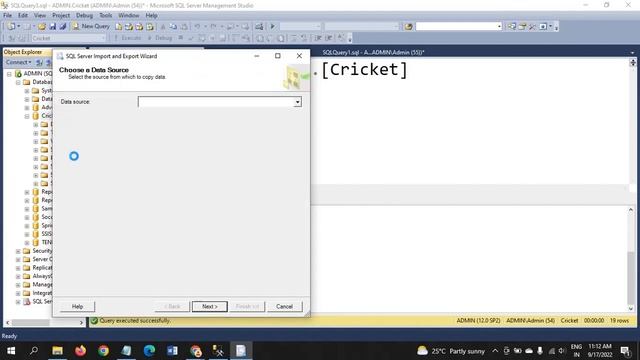640x360 pixels.
Task: Click the Analysis Services MDX Query icon
Action: click(x=129, y=27)
